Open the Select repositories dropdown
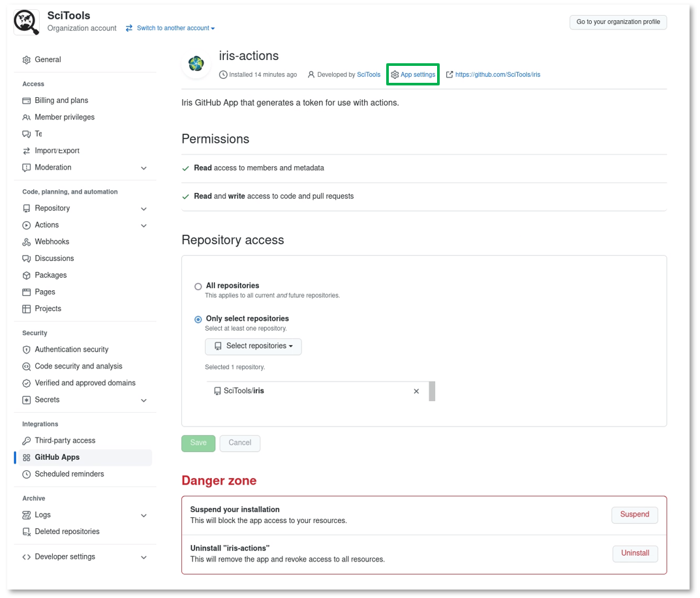Image resolution: width=700 pixels, height=598 pixels. tap(253, 346)
